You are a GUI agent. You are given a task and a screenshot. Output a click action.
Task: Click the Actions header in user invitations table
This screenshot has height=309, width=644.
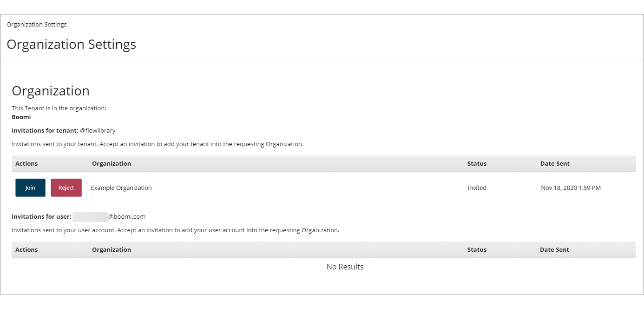point(26,249)
